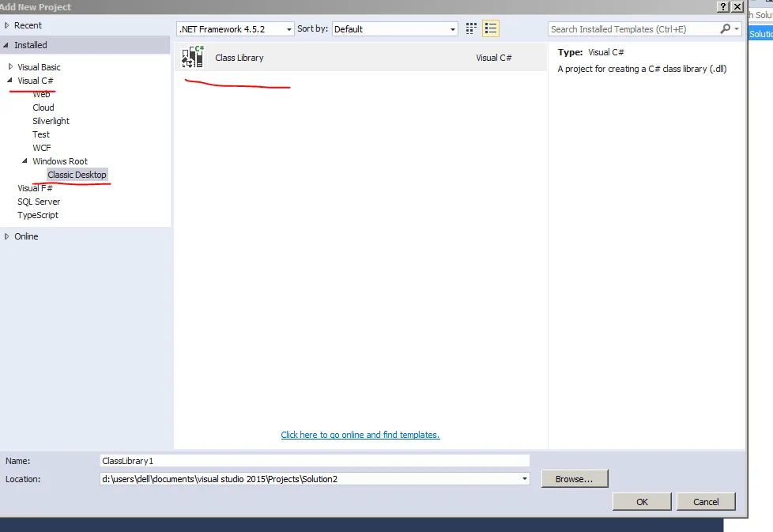This screenshot has width=773, height=532.
Task: Click the Class Library template icon
Action: pos(193,57)
